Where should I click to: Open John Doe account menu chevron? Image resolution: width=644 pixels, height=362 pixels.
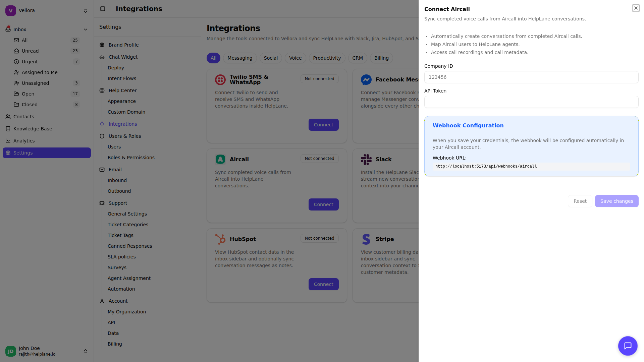click(86, 351)
